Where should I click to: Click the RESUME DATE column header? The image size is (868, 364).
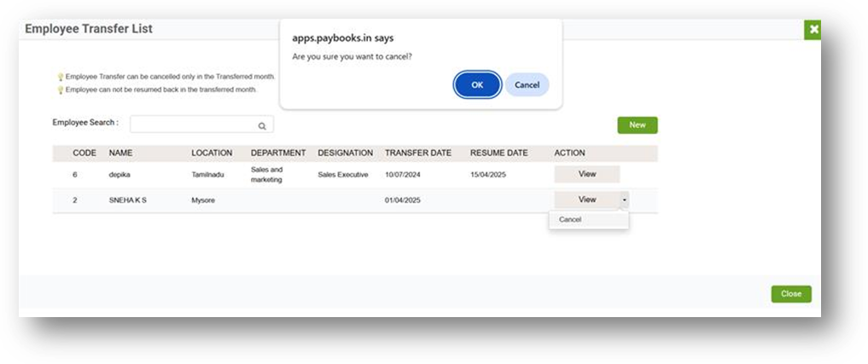(x=498, y=153)
